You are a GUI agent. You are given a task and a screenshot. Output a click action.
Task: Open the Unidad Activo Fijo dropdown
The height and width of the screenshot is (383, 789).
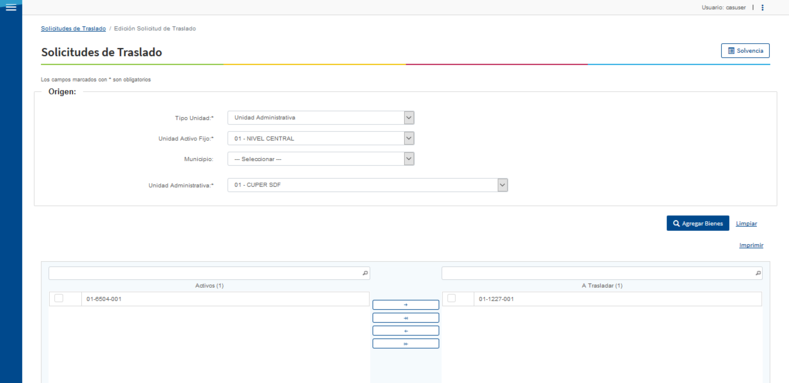[321, 138]
